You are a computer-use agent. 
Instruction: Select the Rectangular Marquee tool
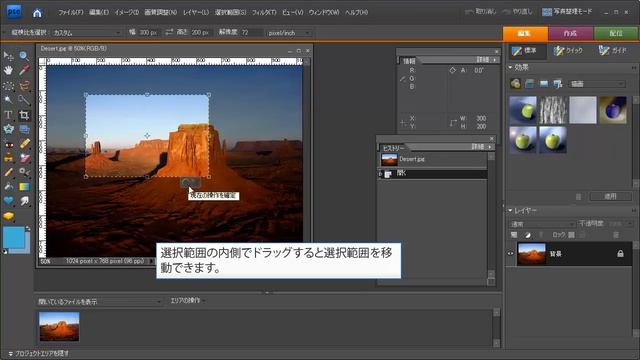click(x=8, y=85)
